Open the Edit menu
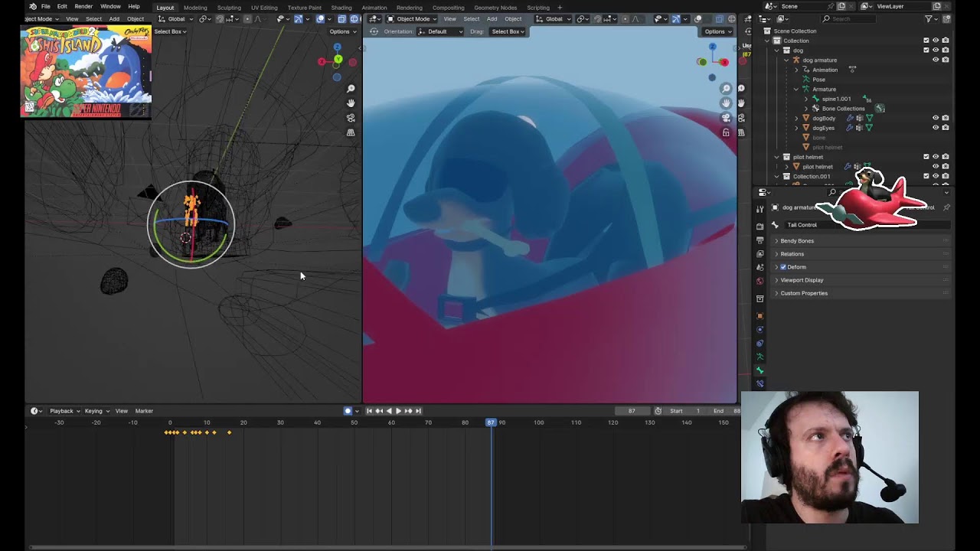This screenshot has height=551, width=980. pyautogui.click(x=62, y=6)
